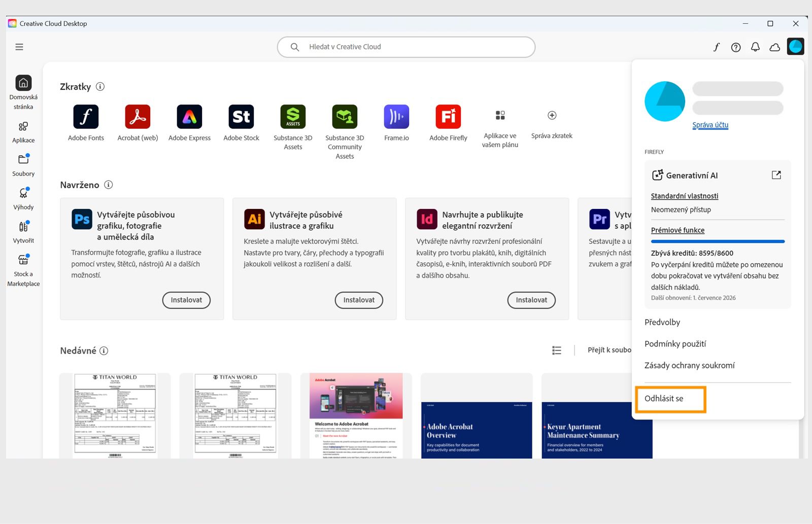The width and height of the screenshot is (812, 524).
Task: Click Generativní AI heading in Firefly card
Action: point(692,176)
